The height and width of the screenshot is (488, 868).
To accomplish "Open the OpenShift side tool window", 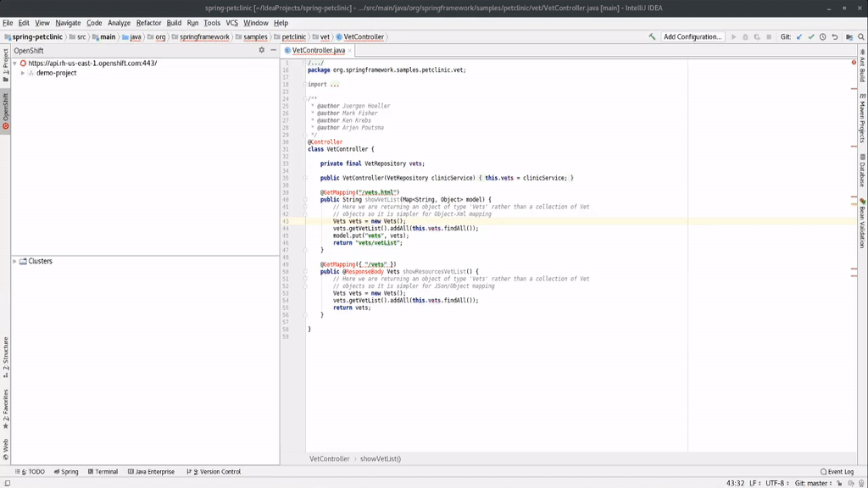I will (6, 111).
